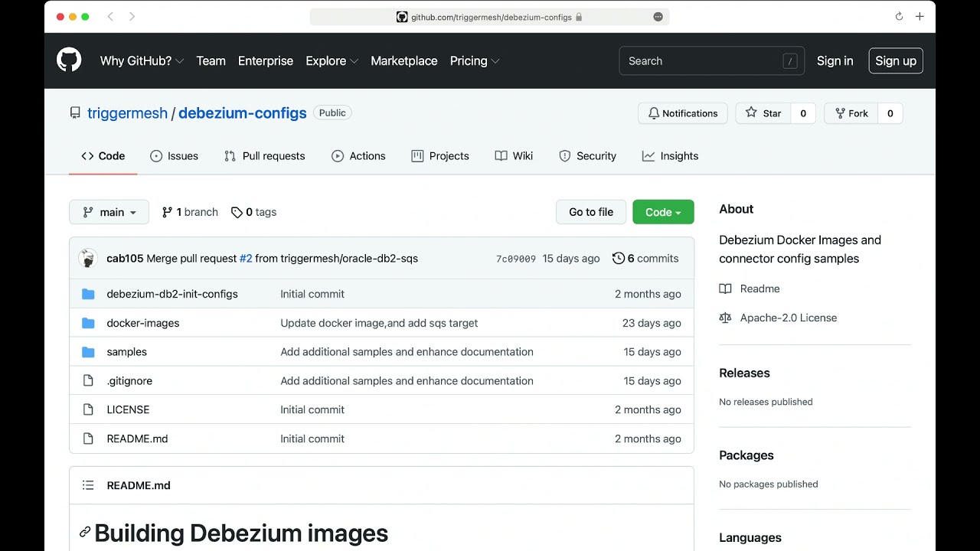Viewport: 980px width, 551px height.
Task: Click the ellipsis icon in address bar
Action: (x=658, y=17)
